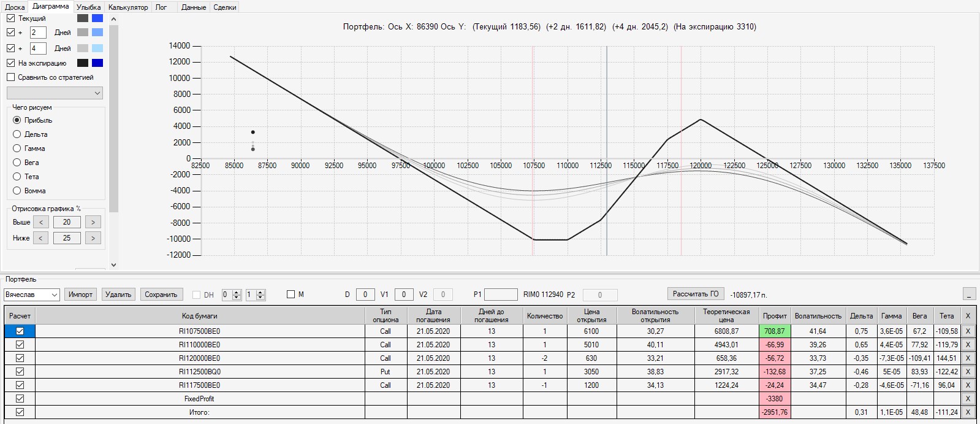Uncheck Расчет for RI120000BE0 row
This screenshot has height=424, width=980.
click(20, 358)
